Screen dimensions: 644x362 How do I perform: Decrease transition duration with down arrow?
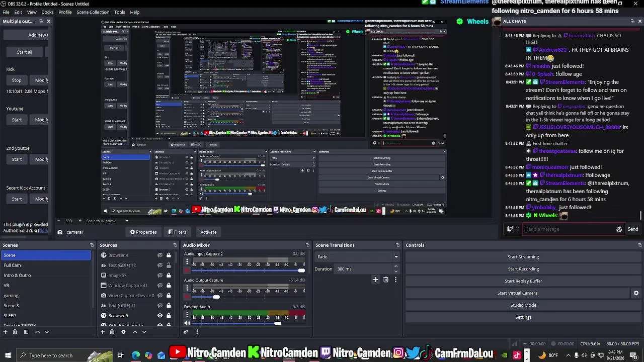click(x=396, y=271)
